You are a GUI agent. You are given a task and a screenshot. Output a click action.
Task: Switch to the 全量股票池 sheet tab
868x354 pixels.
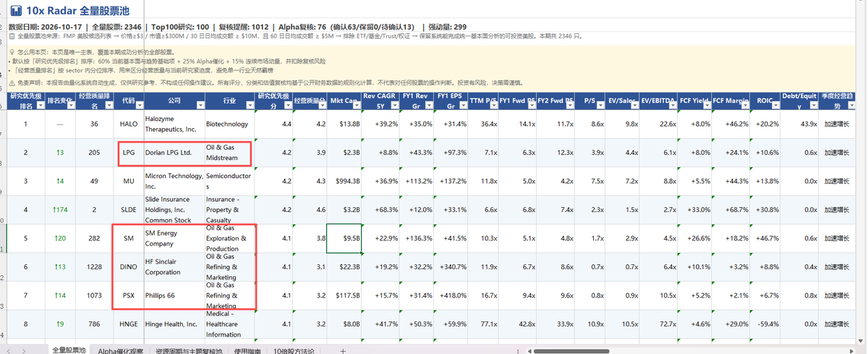(x=69, y=350)
